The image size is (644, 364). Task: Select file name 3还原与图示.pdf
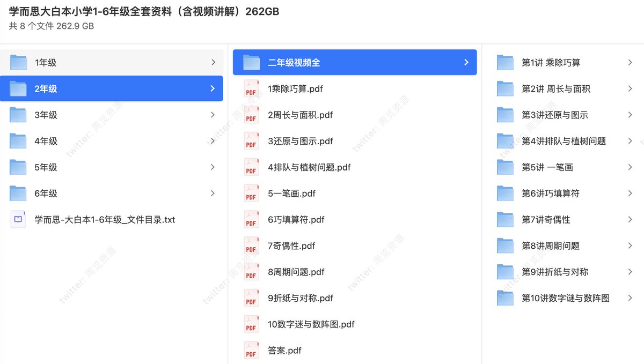click(301, 142)
